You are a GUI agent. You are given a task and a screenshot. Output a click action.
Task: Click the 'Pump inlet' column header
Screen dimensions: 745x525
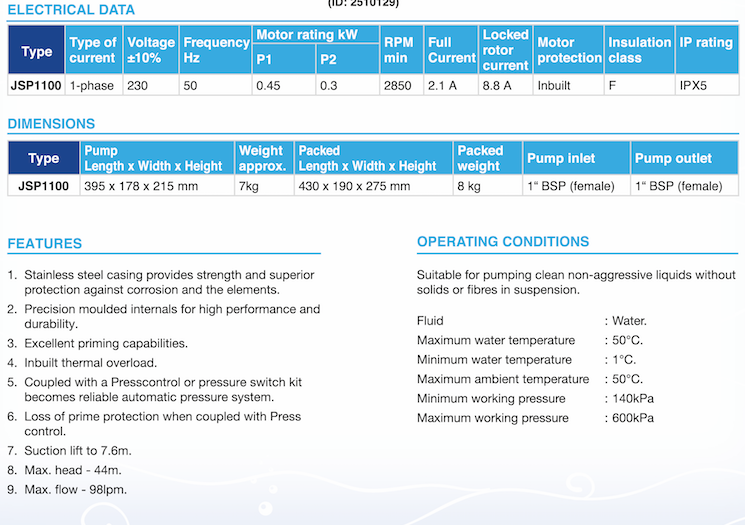tap(576, 158)
